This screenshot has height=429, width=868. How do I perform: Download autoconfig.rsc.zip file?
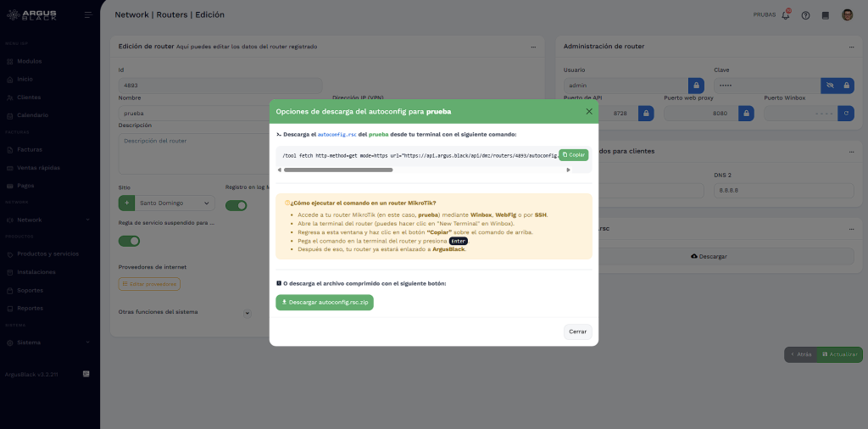click(x=325, y=302)
